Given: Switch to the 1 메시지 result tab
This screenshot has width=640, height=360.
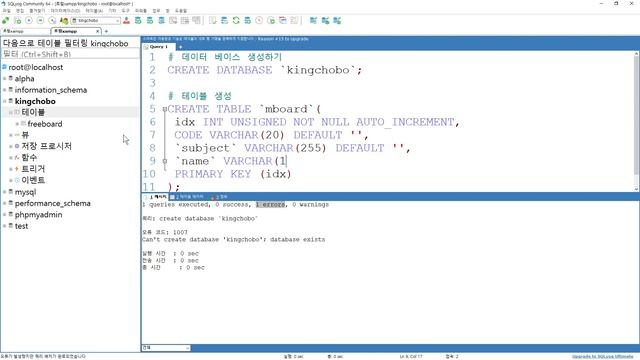Looking at the screenshot, I should pyautogui.click(x=156, y=197).
